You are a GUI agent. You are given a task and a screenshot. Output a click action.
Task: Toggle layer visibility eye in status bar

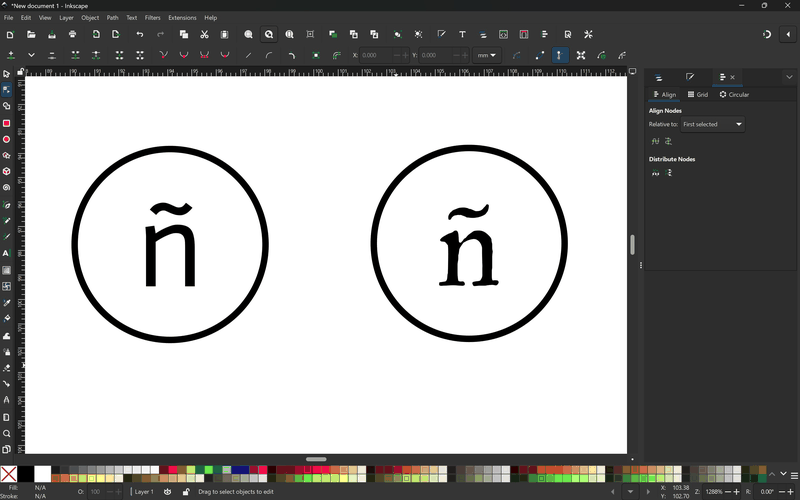[167, 492]
